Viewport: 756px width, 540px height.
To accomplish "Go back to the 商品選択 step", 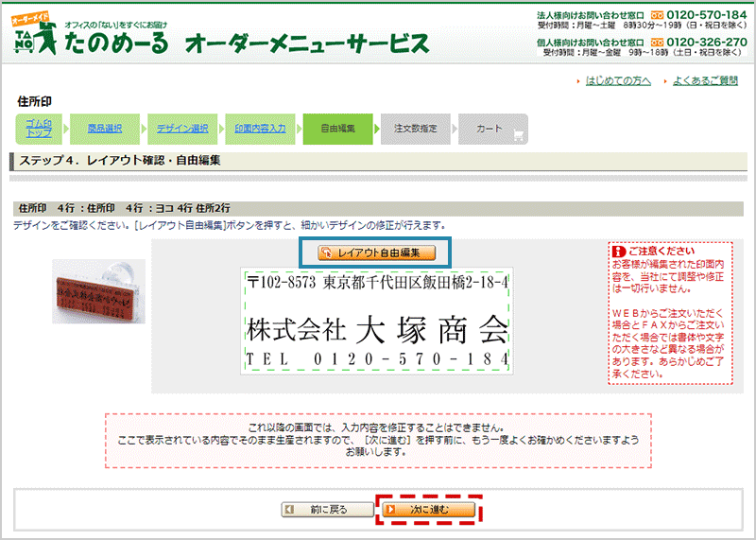I will pyautogui.click(x=105, y=129).
